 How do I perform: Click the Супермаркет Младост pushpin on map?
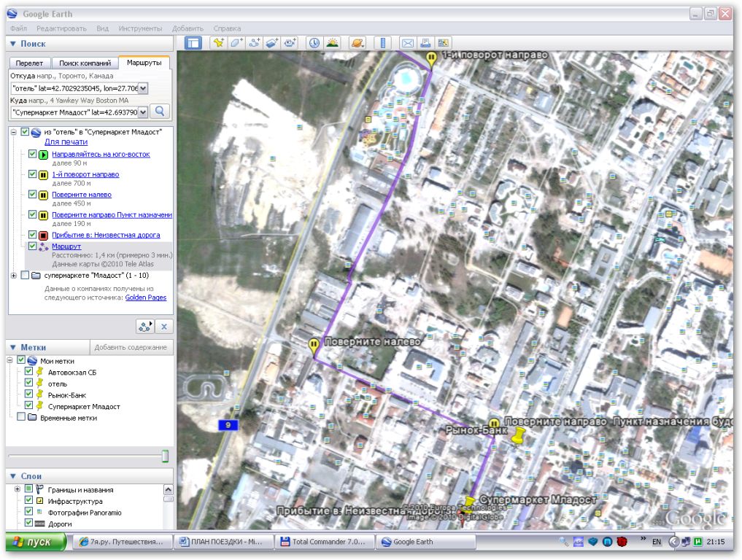click(469, 503)
